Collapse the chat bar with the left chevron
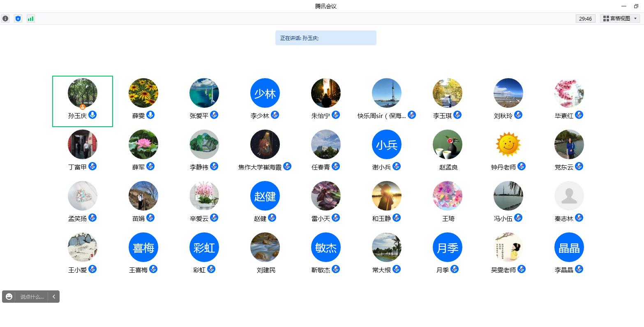Viewport: 644px width, 327px height. coord(54,297)
